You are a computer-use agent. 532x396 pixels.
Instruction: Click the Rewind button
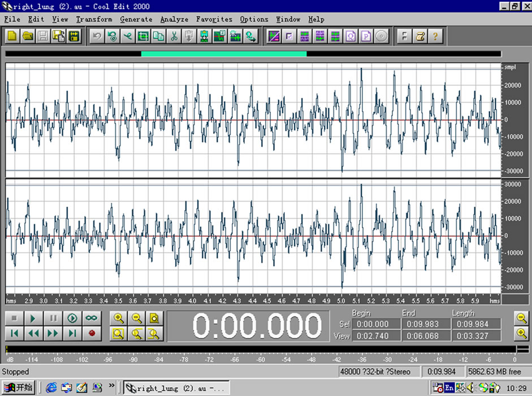pyautogui.click(x=33, y=333)
